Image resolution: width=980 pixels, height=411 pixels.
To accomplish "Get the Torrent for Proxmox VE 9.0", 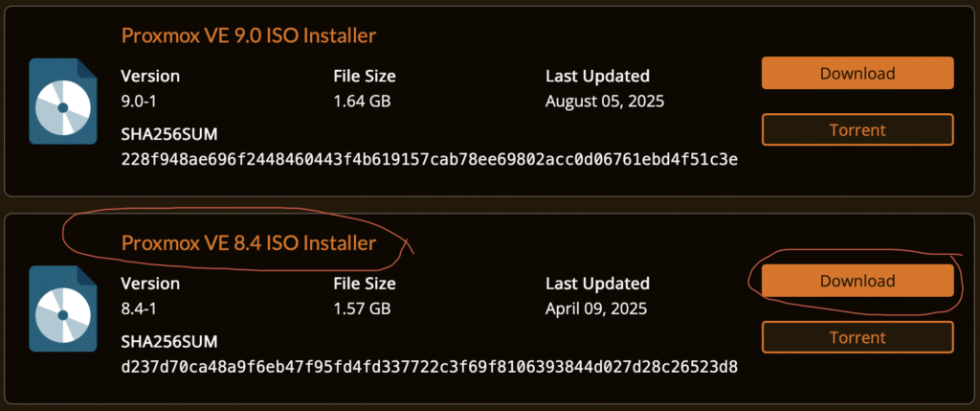I will click(x=857, y=130).
